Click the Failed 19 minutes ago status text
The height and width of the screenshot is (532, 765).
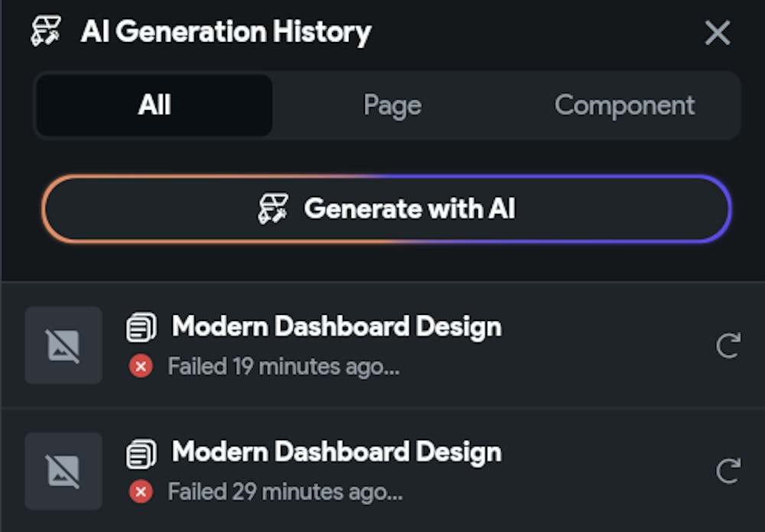(284, 367)
